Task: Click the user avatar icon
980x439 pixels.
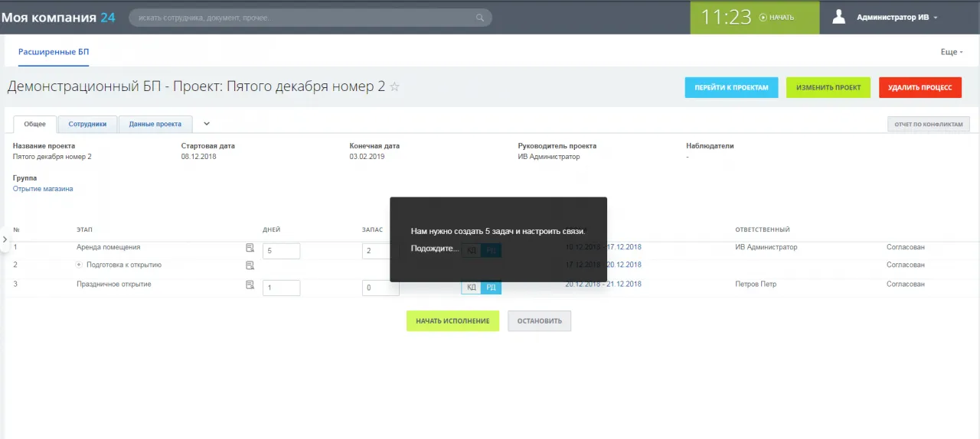Action: point(839,17)
